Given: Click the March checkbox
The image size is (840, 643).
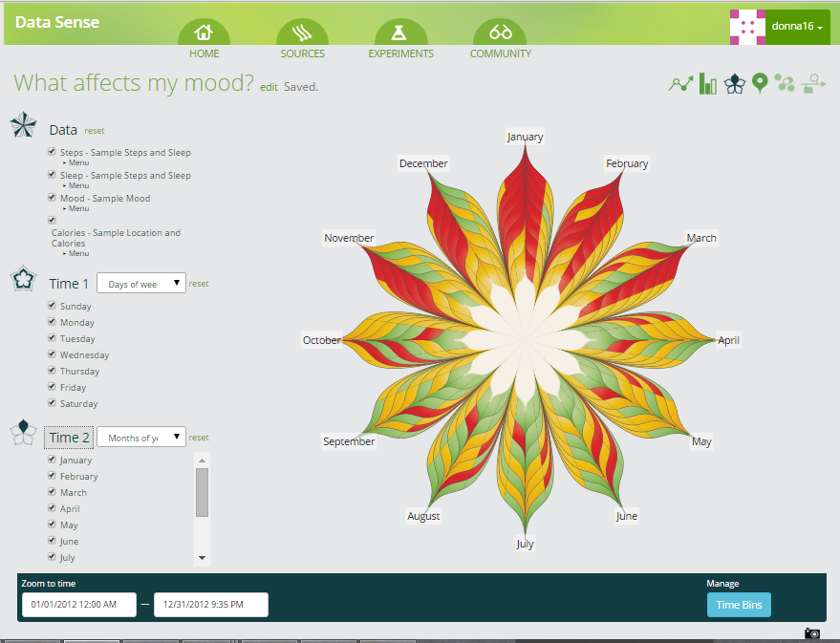Looking at the screenshot, I should 52,491.
